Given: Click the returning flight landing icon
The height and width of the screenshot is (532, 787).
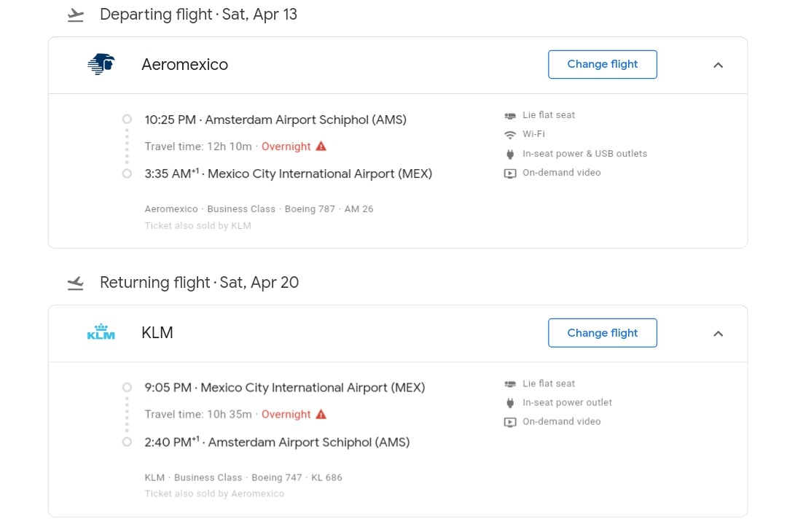Looking at the screenshot, I should click(x=75, y=283).
